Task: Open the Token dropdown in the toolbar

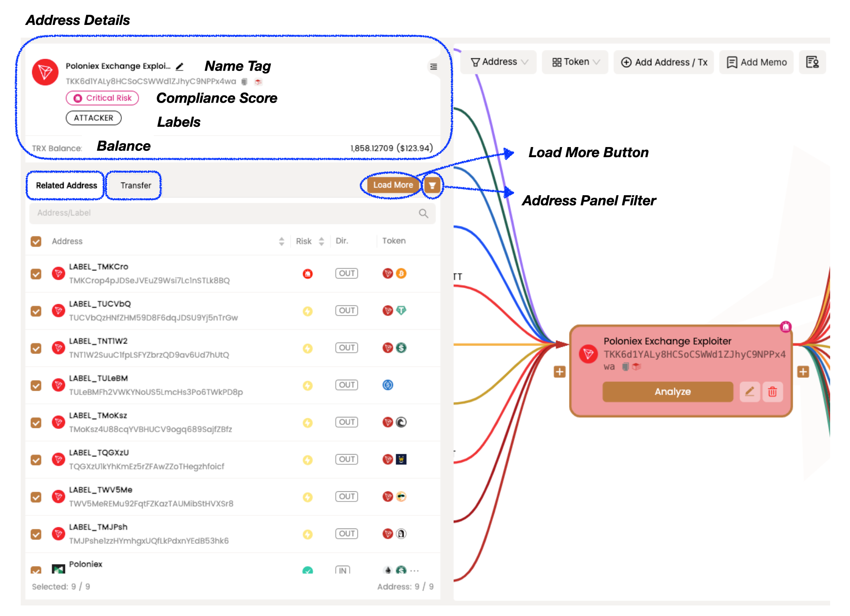Action: [575, 62]
